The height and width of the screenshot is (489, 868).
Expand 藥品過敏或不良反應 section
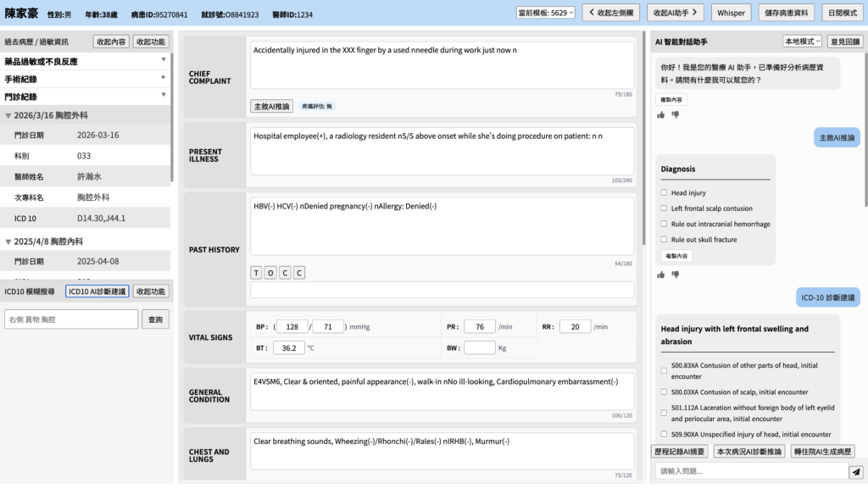(x=86, y=61)
